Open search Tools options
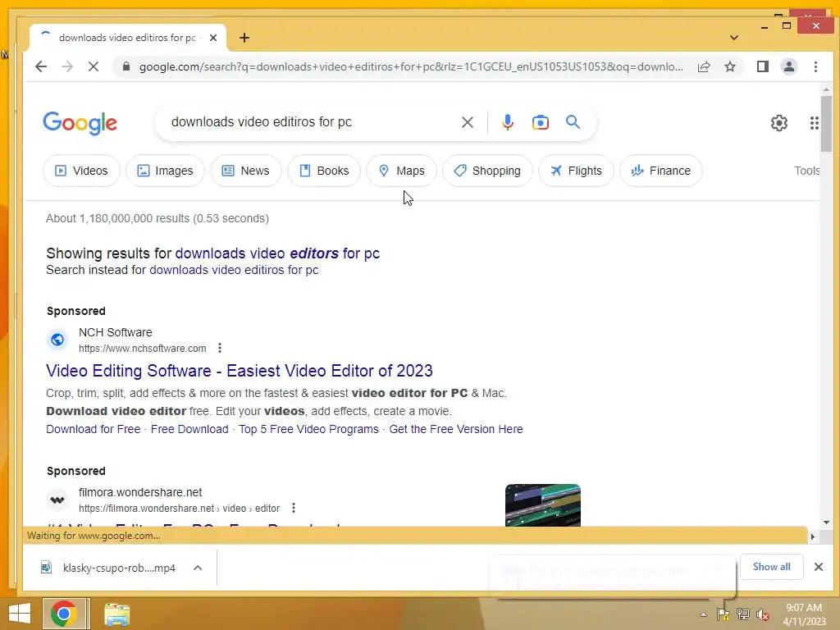The width and height of the screenshot is (840, 630). (x=807, y=171)
